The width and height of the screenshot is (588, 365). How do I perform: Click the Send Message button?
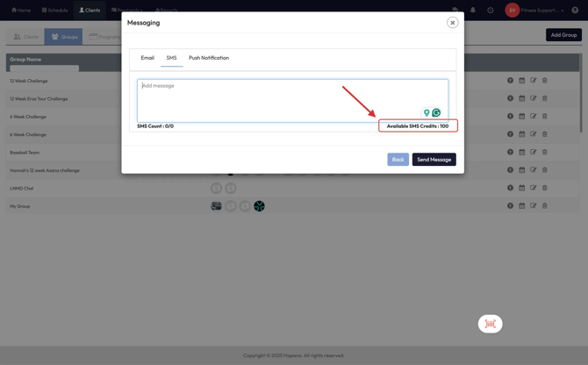tap(434, 160)
